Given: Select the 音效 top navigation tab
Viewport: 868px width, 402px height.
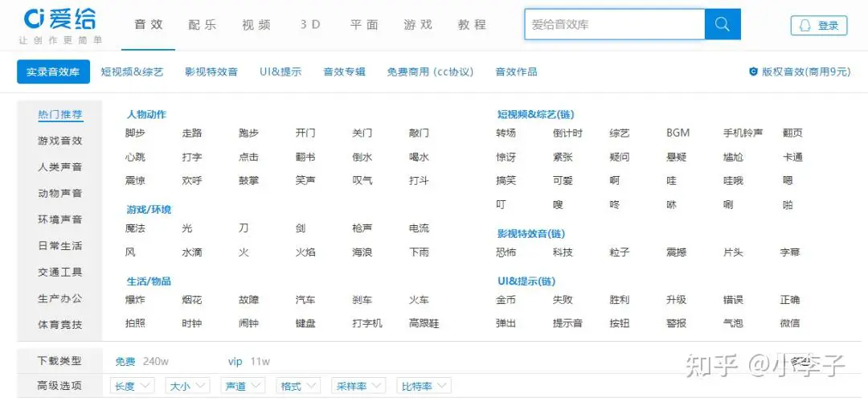Looking at the screenshot, I should point(149,25).
